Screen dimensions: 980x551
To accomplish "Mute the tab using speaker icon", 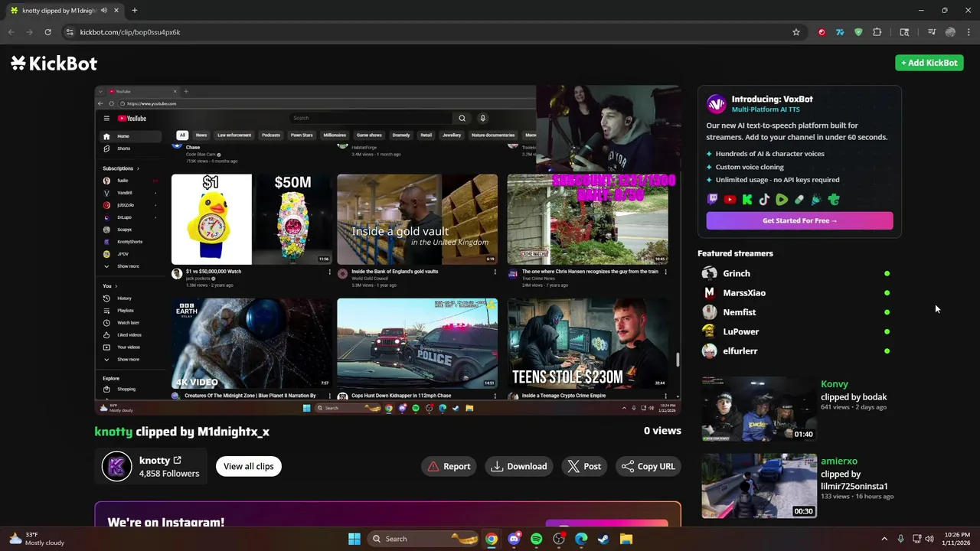I will (x=103, y=11).
